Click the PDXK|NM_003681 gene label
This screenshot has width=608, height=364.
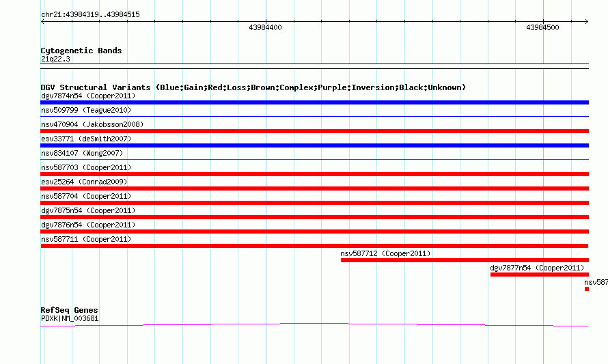pos(70,319)
